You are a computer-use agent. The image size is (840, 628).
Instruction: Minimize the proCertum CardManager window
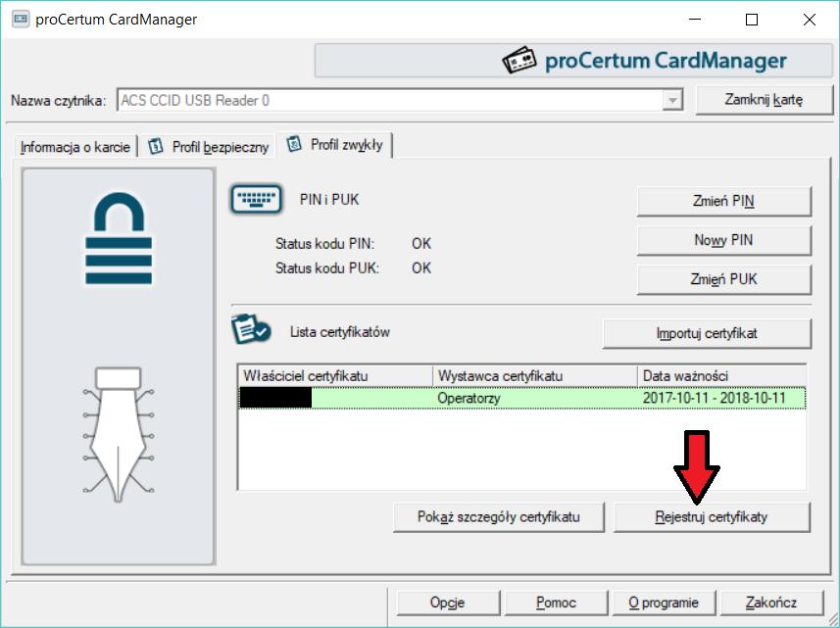695,20
